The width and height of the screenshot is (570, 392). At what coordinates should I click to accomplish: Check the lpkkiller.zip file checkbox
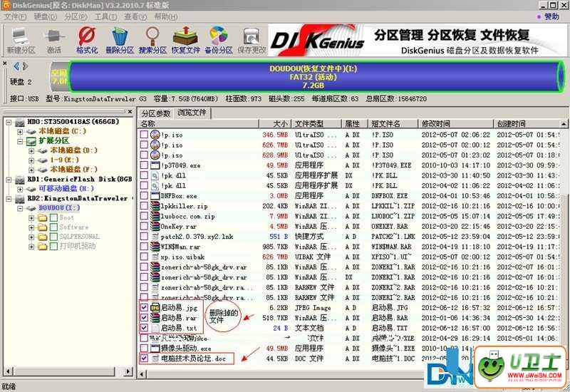tap(144, 206)
